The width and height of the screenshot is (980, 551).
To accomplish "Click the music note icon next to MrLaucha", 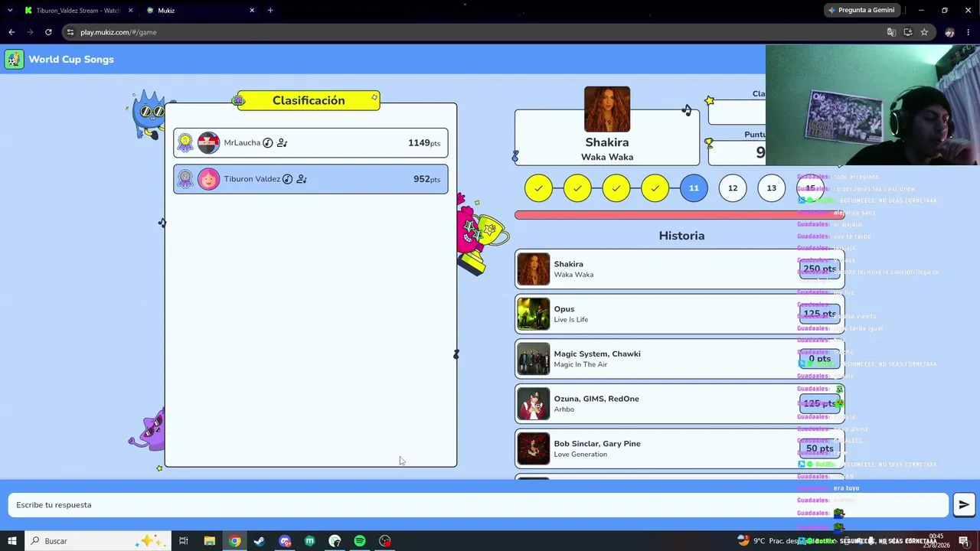I will point(268,143).
